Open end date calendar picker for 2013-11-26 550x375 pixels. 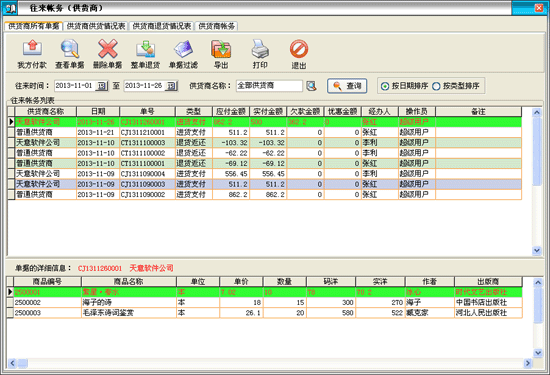(171, 86)
